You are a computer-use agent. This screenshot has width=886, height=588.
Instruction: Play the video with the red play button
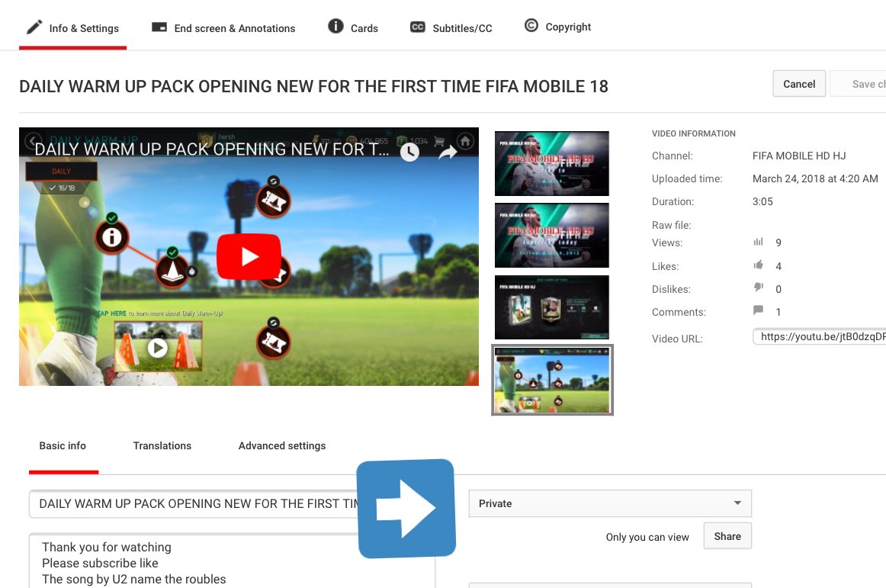(x=249, y=256)
